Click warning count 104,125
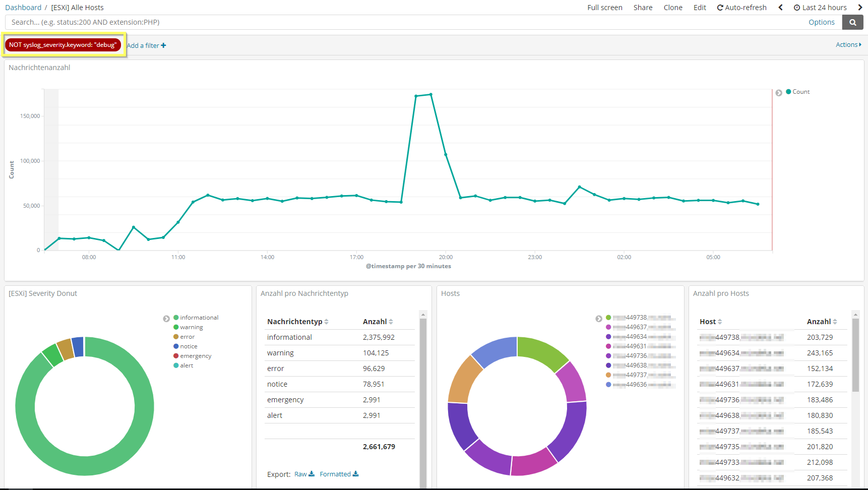Viewport: 868px width, 490px height. pos(376,353)
